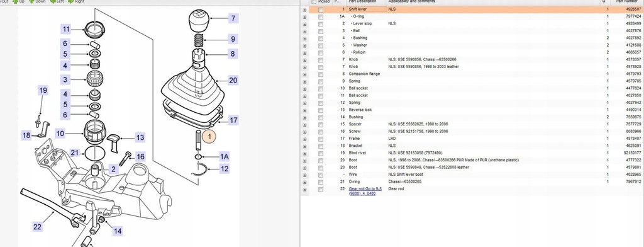Screen dimensions: 644x247
Task: Expand the 1A O-ring row details
Action: [305, 16]
